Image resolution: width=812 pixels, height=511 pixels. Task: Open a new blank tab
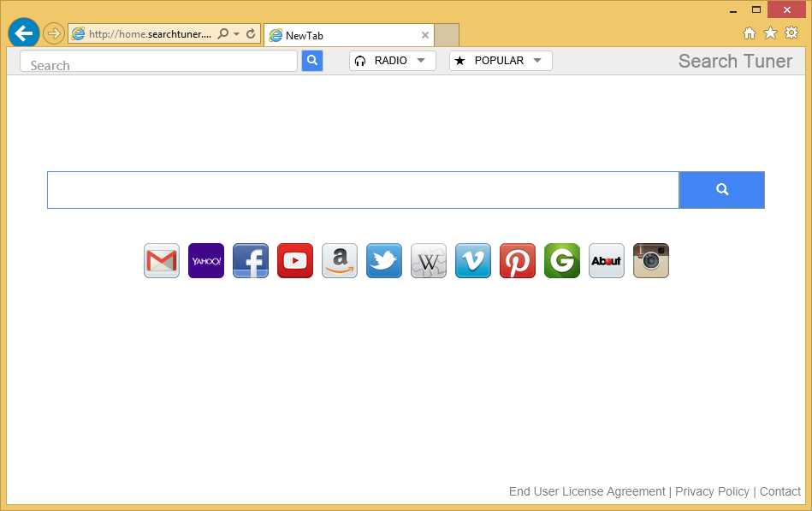(447, 35)
